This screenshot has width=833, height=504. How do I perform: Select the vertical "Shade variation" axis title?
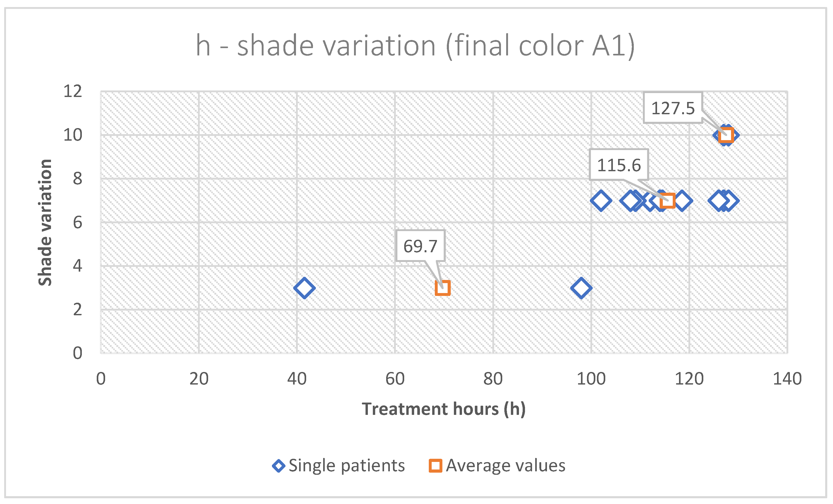45,222
